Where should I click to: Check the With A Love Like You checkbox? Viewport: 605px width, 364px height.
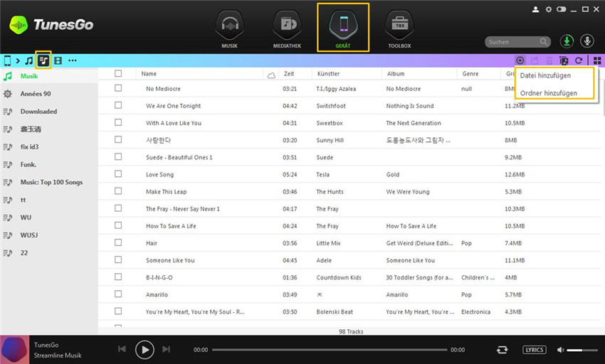(x=118, y=122)
